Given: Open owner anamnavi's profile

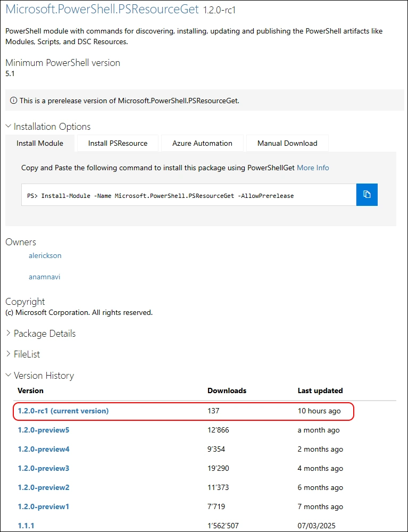Looking at the screenshot, I should pyautogui.click(x=44, y=277).
